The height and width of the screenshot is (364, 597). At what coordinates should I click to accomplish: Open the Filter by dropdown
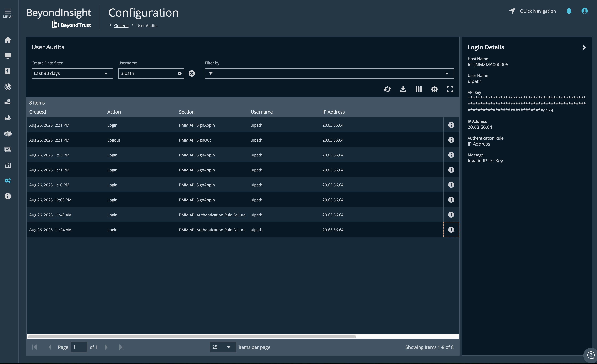click(329, 74)
